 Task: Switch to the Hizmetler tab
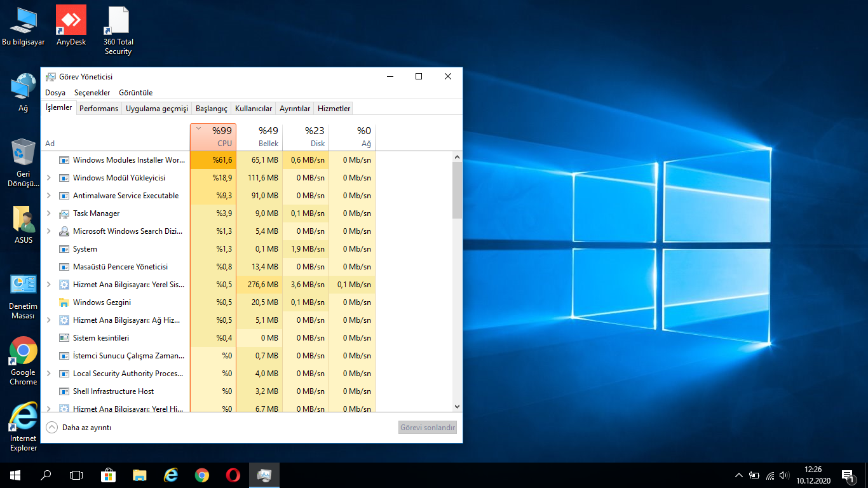pos(334,109)
